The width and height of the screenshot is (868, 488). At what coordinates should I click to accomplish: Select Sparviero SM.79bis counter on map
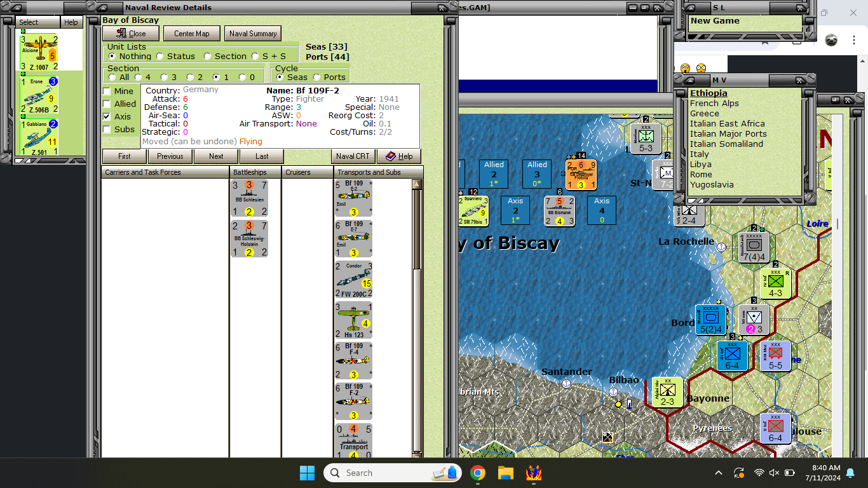coord(473,210)
